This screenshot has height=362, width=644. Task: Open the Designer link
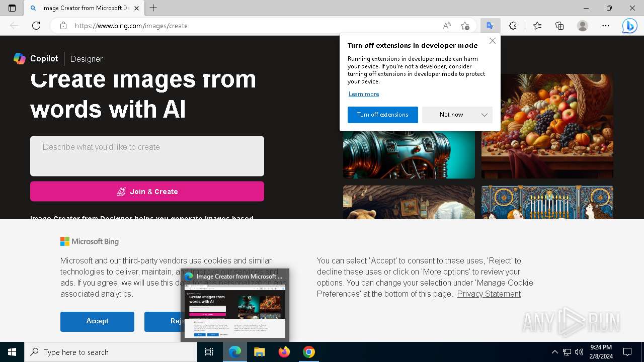pos(87,59)
